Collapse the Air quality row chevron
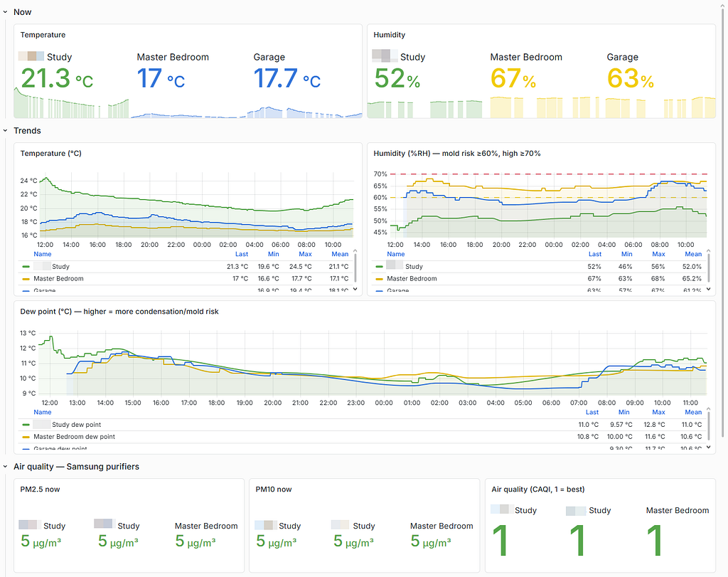728x577 pixels. point(5,467)
